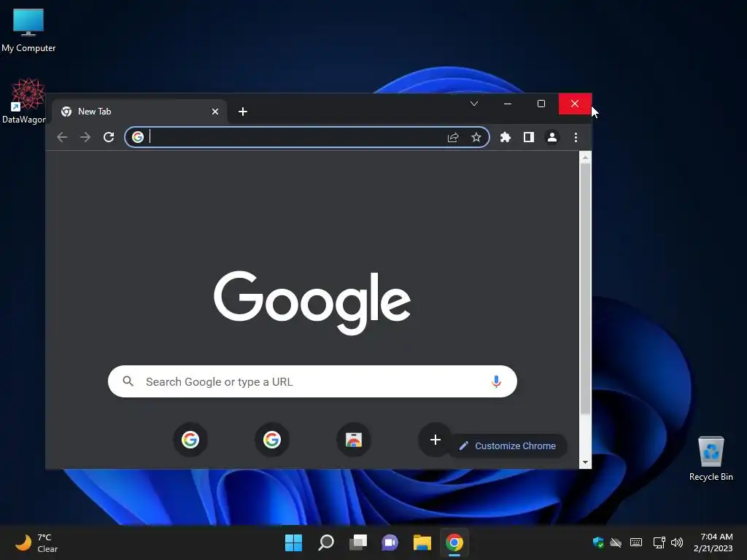Click the magnifier icon in the Google search box
This screenshot has width=747, height=560.
click(128, 381)
